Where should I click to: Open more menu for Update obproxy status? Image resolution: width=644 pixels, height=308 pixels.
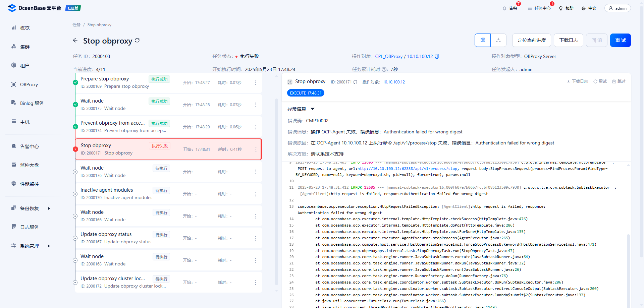coord(256,238)
